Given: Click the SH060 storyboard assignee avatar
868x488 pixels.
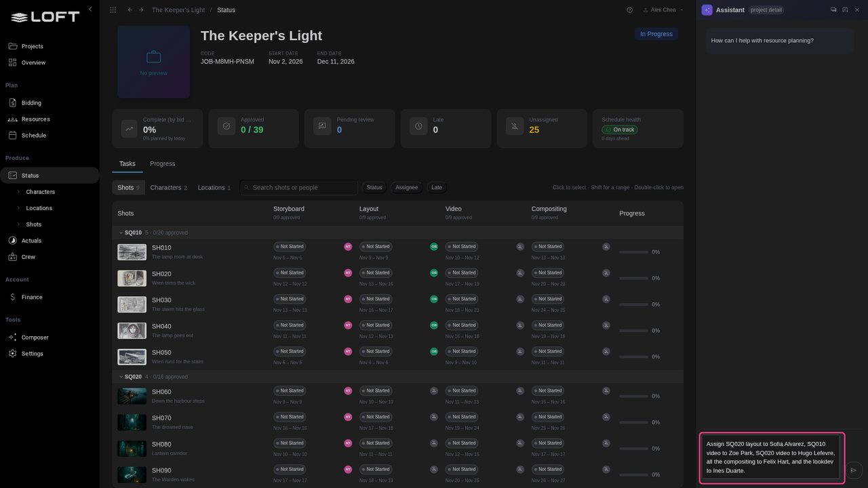Looking at the screenshot, I should click(x=348, y=391).
